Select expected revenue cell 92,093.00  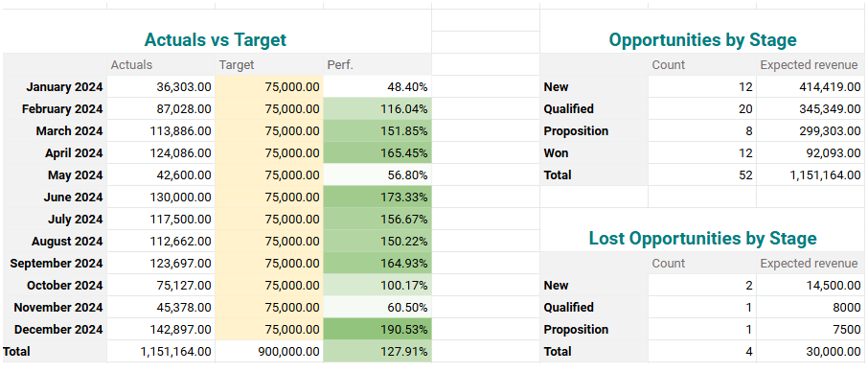[x=811, y=152]
